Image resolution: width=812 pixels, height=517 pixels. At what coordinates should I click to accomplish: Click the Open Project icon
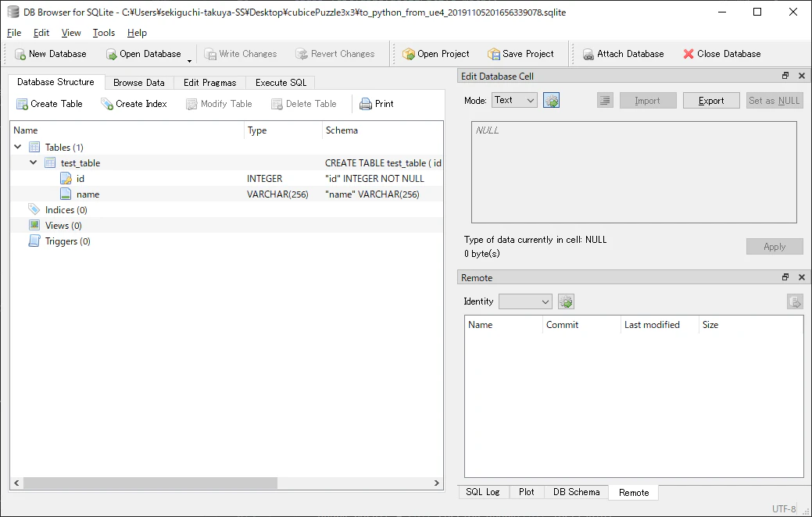(409, 54)
